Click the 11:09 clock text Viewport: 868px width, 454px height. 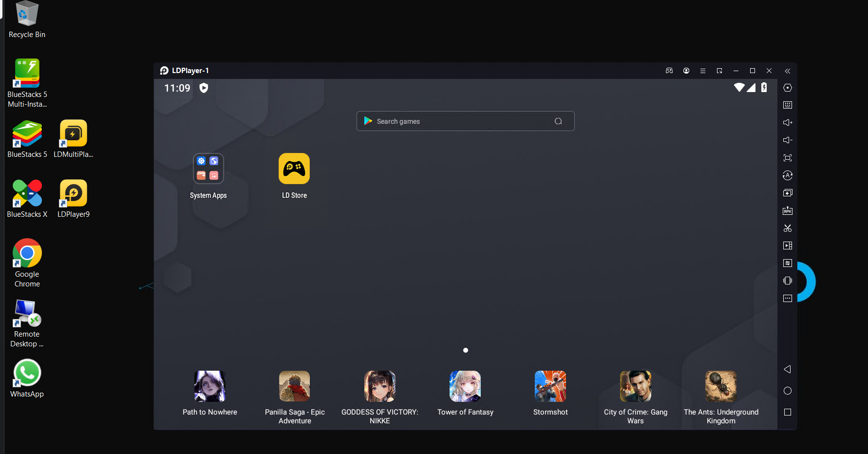pyautogui.click(x=177, y=88)
